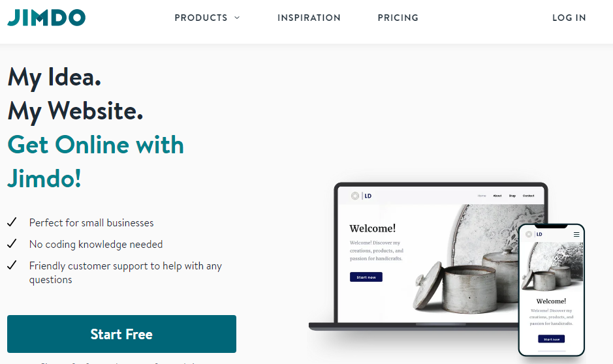
Task: Expand the Products dropdown chevron
Action: click(237, 18)
